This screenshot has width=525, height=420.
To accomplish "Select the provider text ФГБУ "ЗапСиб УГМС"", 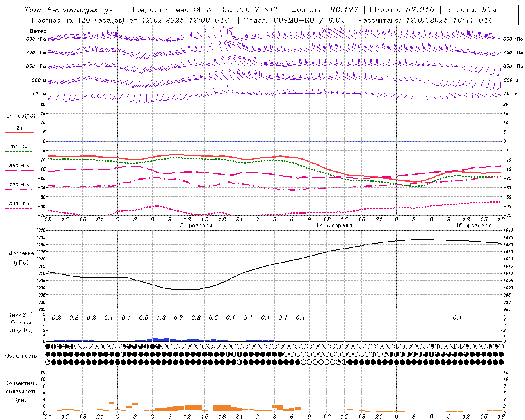I will tap(236, 10).
